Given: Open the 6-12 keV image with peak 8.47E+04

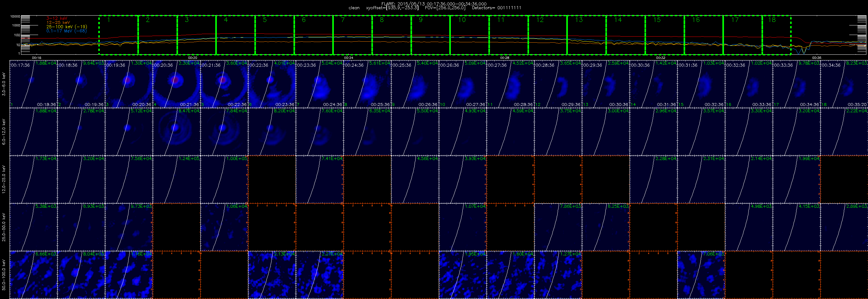Looking at the screenshot, I should [x=176, y=132].
